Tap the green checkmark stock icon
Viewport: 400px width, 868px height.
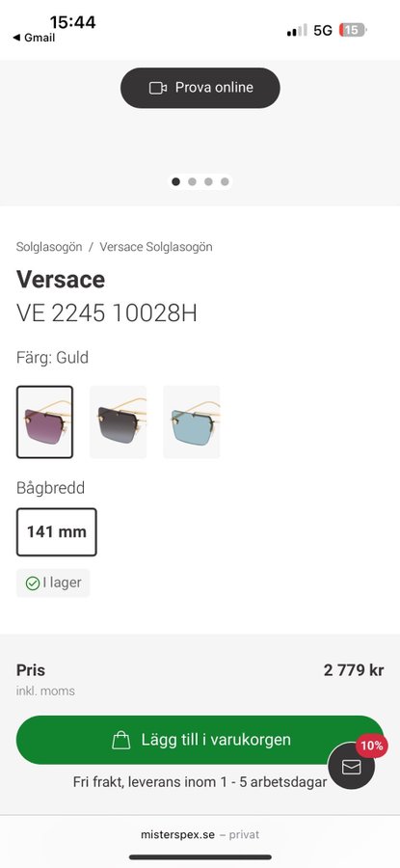tap(33, 583)
